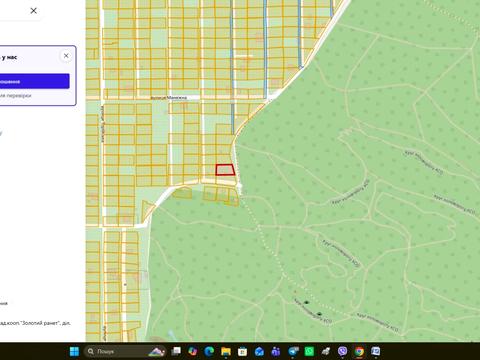Open Task View from the taskbar
The height and width of the screenshot is (360, 480).
tap(176, 351)
